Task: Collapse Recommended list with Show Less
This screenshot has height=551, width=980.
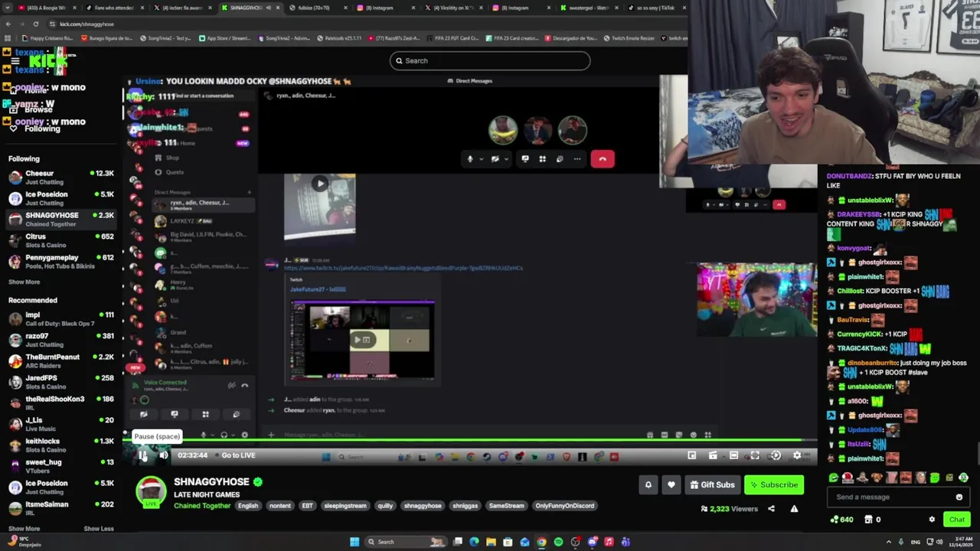Action: click(x=99, y=529)
